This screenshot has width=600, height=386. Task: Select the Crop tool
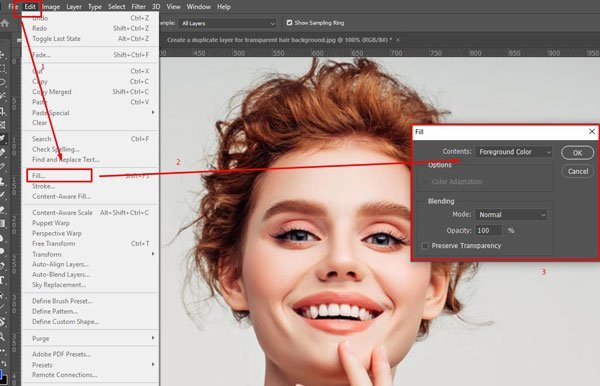pos(3,111)
